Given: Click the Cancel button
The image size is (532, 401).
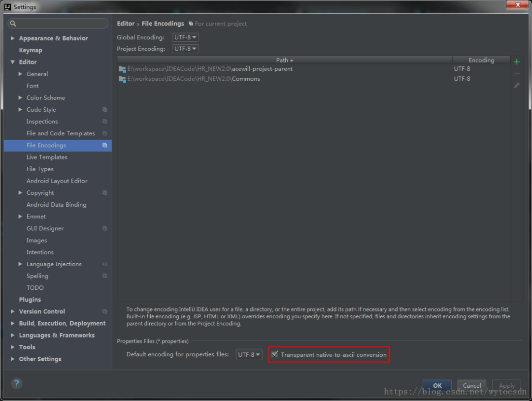Looking at the screenshot, I should tap(471, 386).
